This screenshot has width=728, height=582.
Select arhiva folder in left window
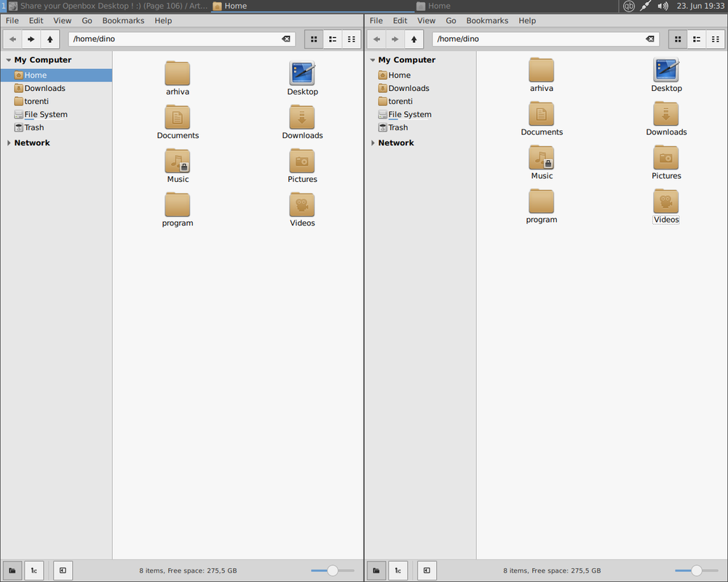(x=178, y=78)
